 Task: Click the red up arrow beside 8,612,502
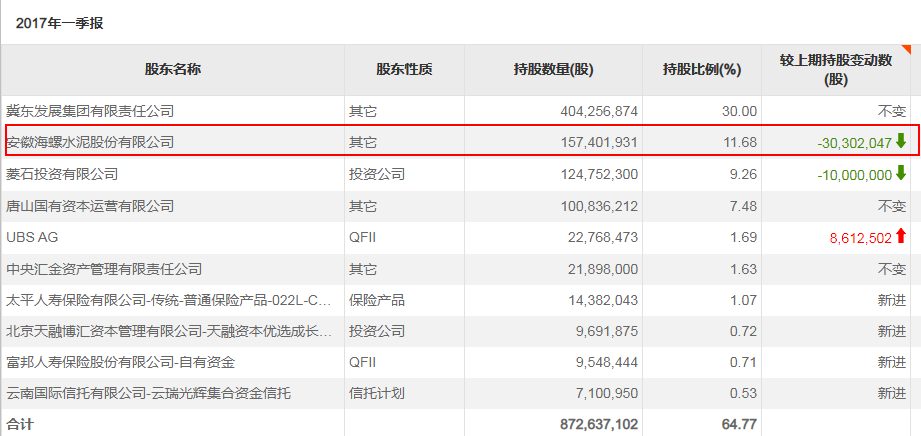tap(901, 236)
